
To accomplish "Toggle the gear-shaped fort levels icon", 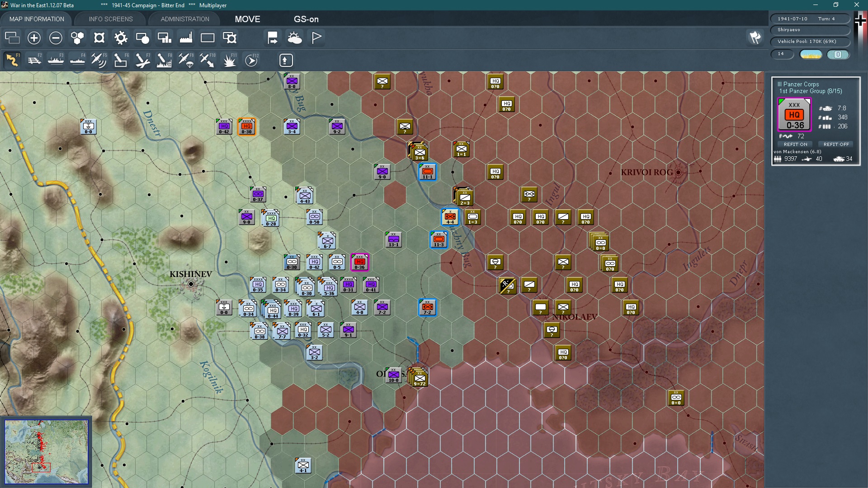I will click(121, 38).
